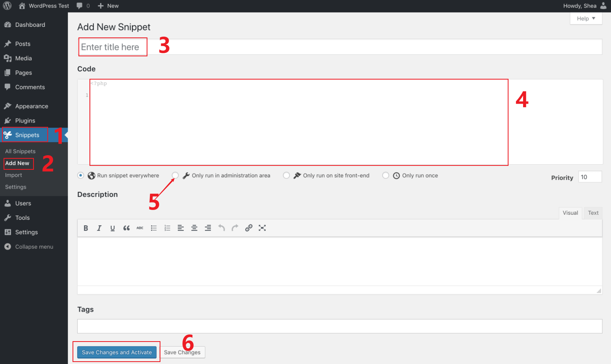The width and height of the screenshot is (611, 364).
Task: Apply strikethrough ABC formatting
Action: click(x=140, y=228)
